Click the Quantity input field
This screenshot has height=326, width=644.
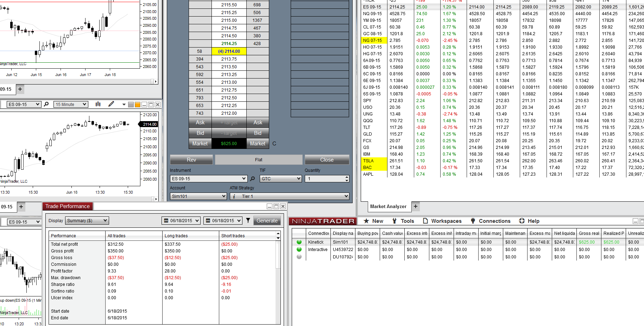tap(325, 178)
